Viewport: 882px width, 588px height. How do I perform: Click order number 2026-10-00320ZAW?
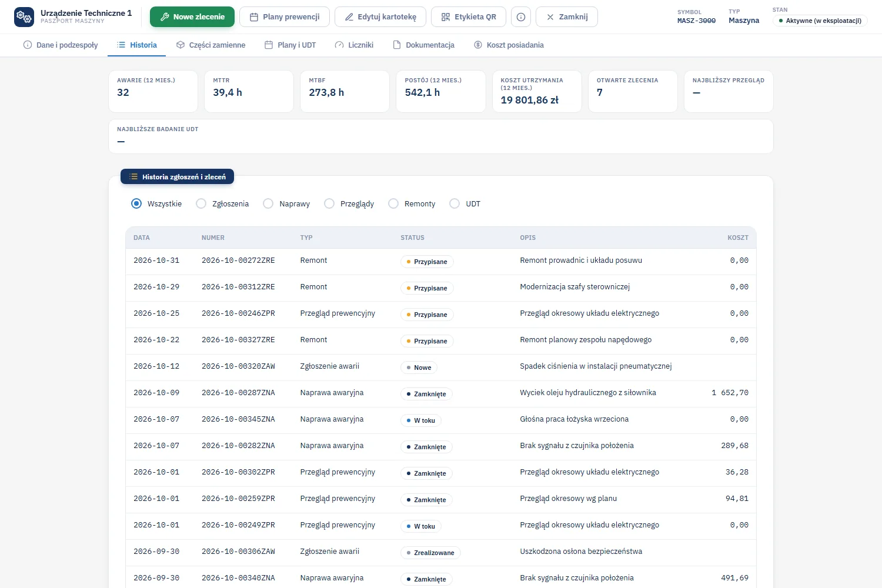[x=238, y=366]
